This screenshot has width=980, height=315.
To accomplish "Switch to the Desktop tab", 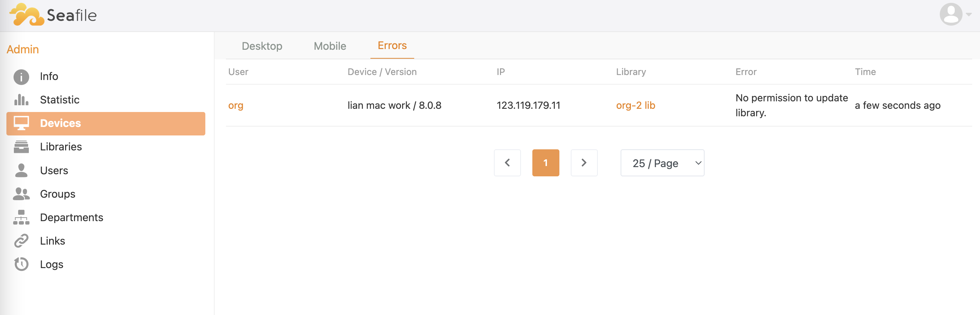I will pos(262,46).
